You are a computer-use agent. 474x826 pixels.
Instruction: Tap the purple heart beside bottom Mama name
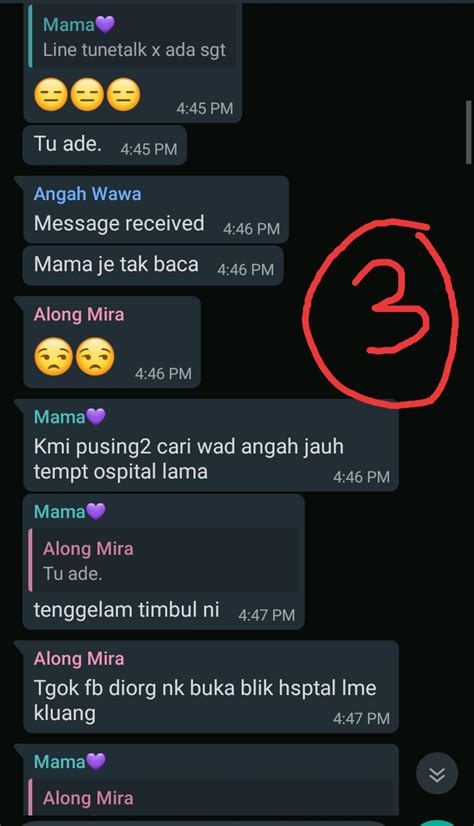point(96,762)
